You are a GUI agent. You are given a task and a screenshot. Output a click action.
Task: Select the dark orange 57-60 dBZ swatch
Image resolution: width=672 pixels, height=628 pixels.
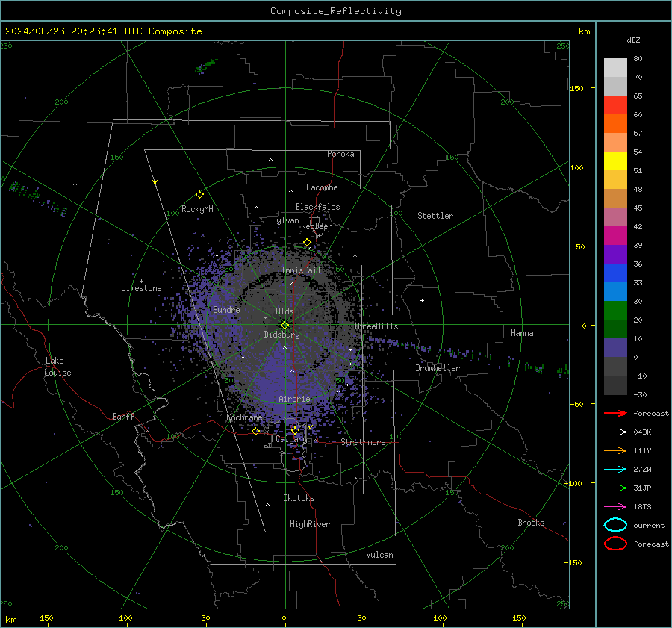615,124
